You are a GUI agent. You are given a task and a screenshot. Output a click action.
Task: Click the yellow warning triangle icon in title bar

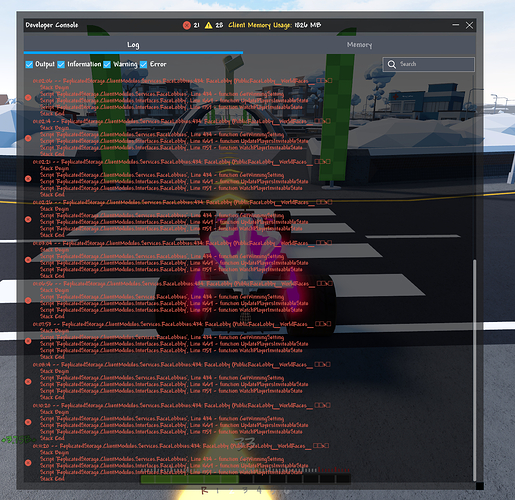pos(209,25)
